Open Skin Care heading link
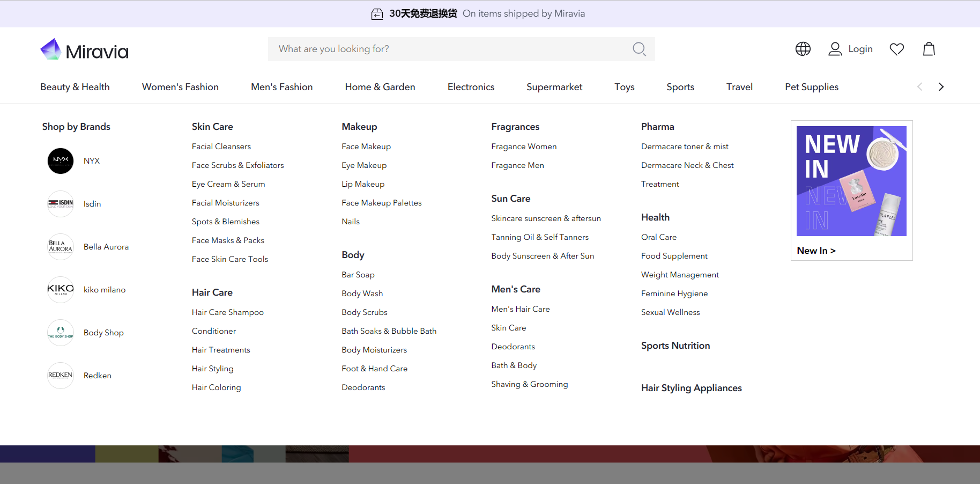 click(x=212, y=127)
